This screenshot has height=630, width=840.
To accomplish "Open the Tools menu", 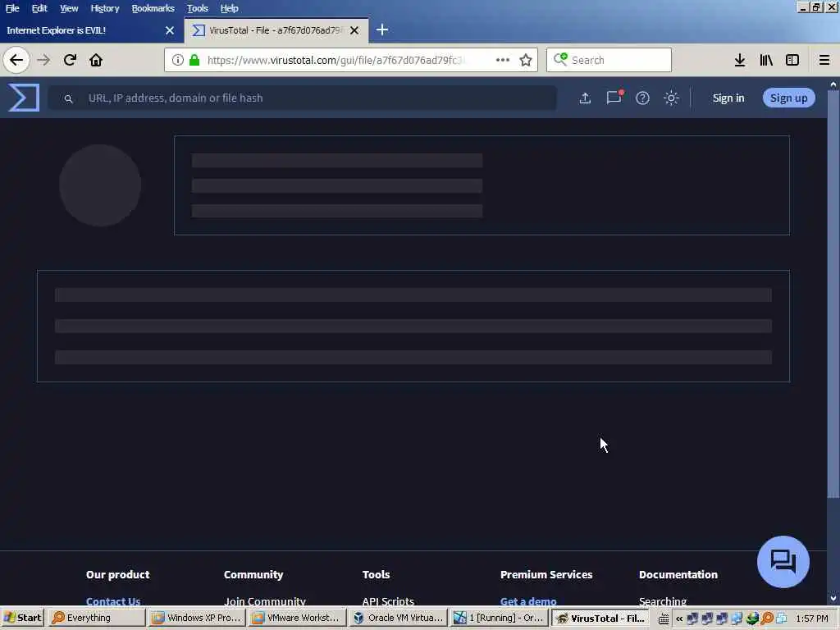I will pos(197,8).
